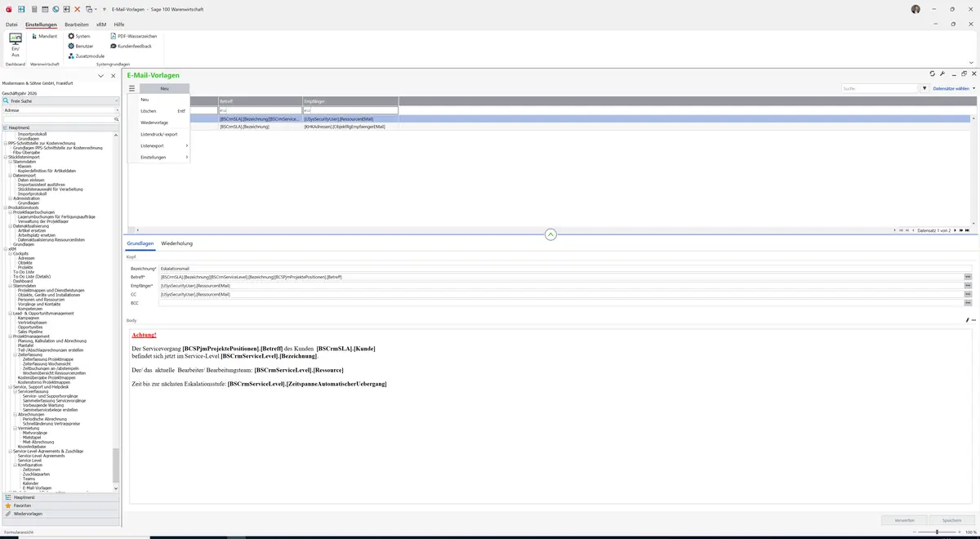Click the red X icon in quick access toolbar
This screenshot has width=980, height=539.
[x=78, y=9]
